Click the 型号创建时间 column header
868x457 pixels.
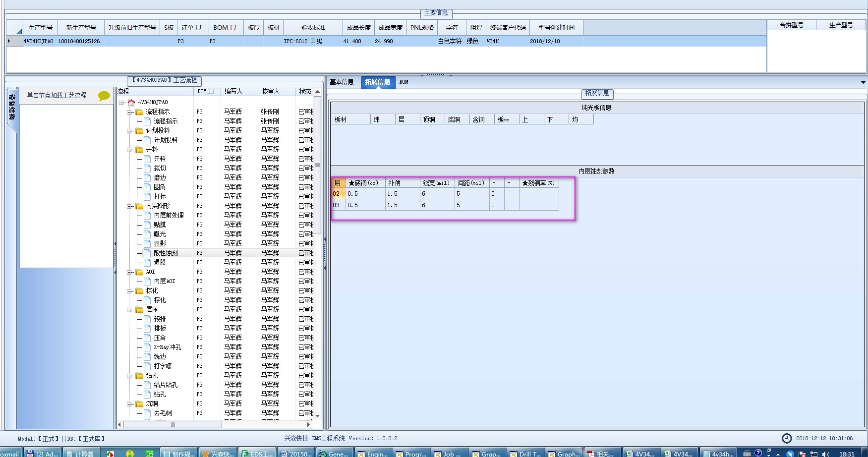pyautogui.click(x=557, y=28)
